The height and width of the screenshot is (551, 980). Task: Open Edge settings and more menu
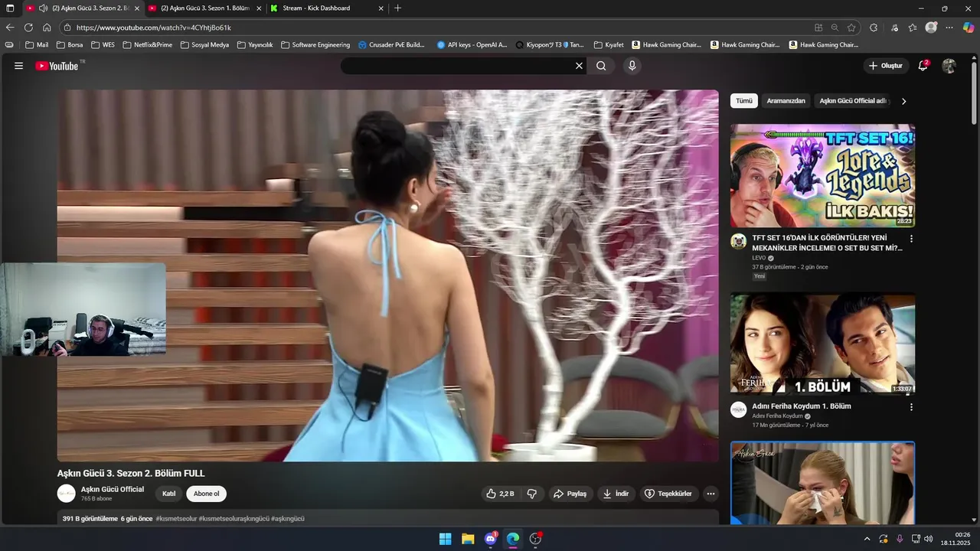(949, 28)
